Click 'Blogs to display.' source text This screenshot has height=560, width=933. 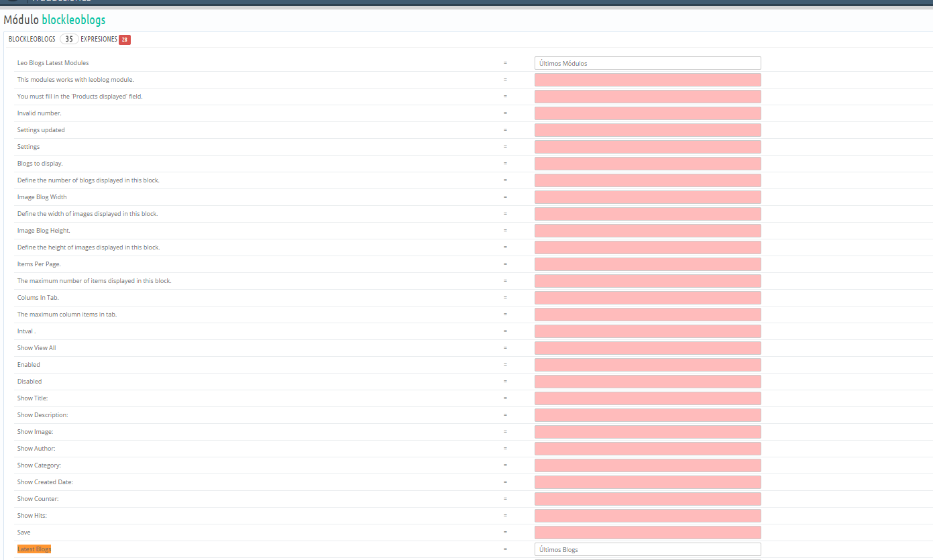40,164
